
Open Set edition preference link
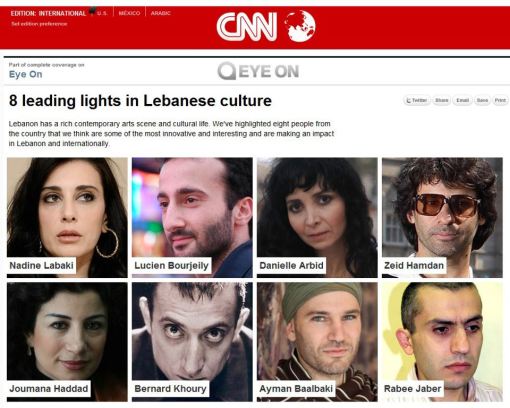pos(39,24)
